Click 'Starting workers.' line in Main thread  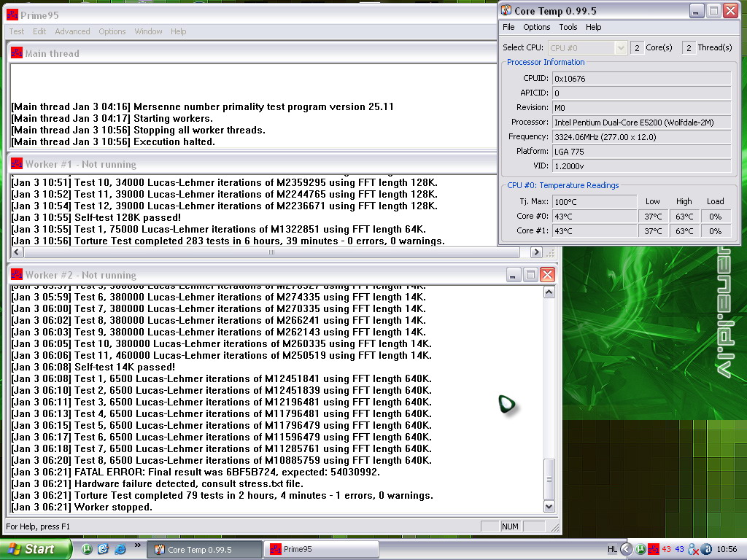[112, 119]
